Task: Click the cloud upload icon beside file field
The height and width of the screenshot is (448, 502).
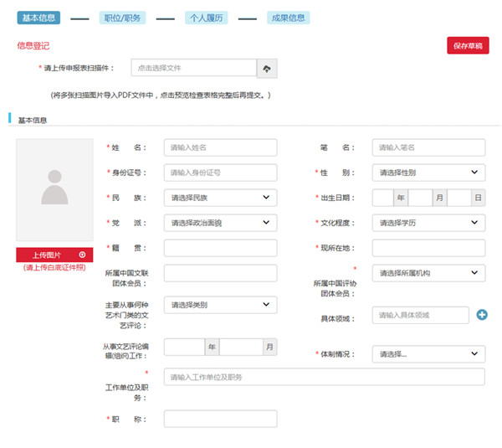Action: coord(267,68)
